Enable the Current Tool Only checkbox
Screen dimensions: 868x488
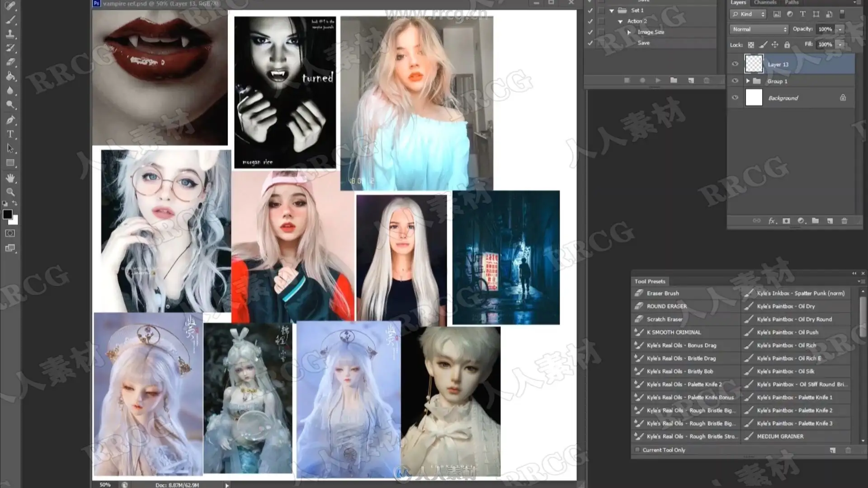[637, 450]
